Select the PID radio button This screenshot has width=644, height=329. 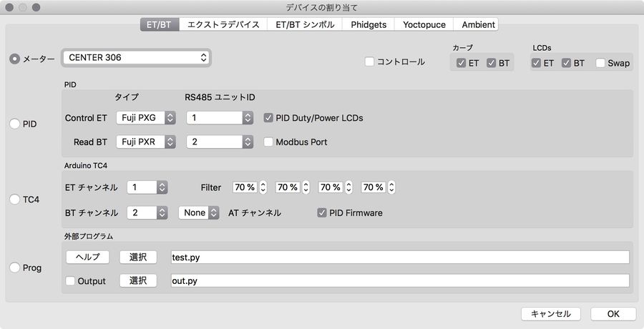[15, 124]
